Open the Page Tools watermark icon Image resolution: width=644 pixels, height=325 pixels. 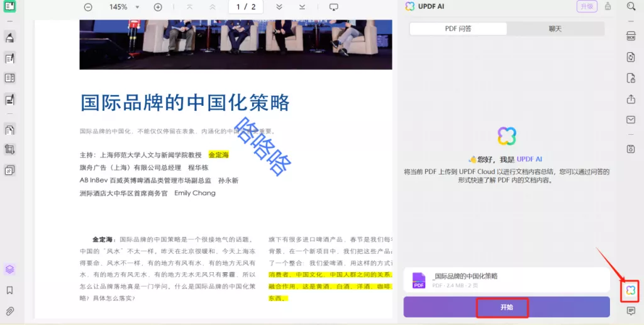pos(9,170)
